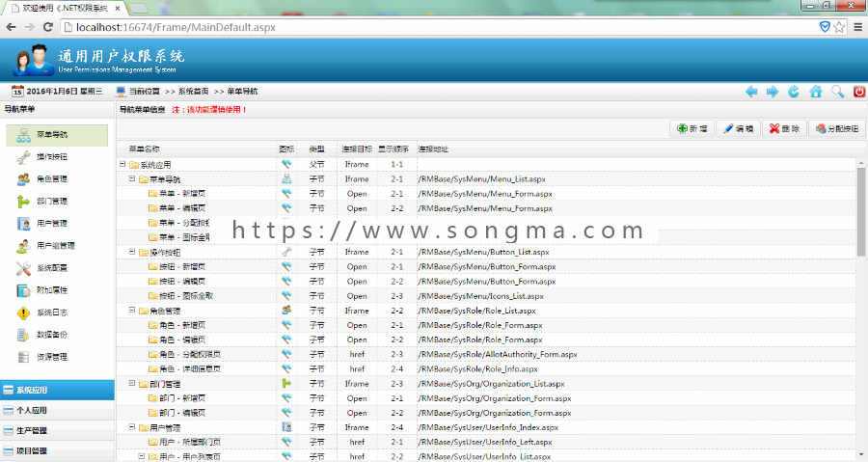Click the blue forward arrow in app toolbar
The height and width of the screenshot is (462, 868).
point(773,92)
